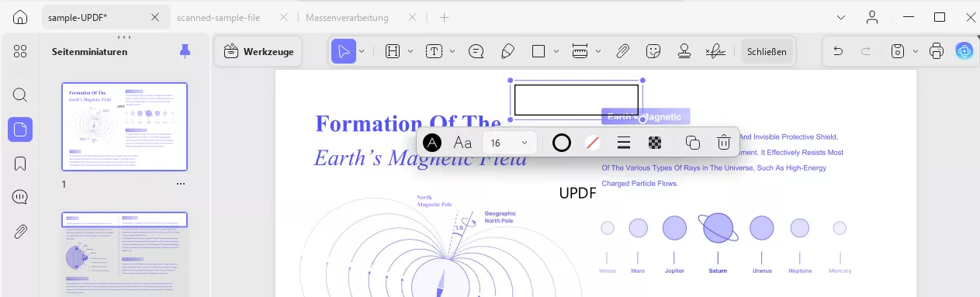Open the UPDF AI assistant icon
980x297 pixels.
(964, 51)
